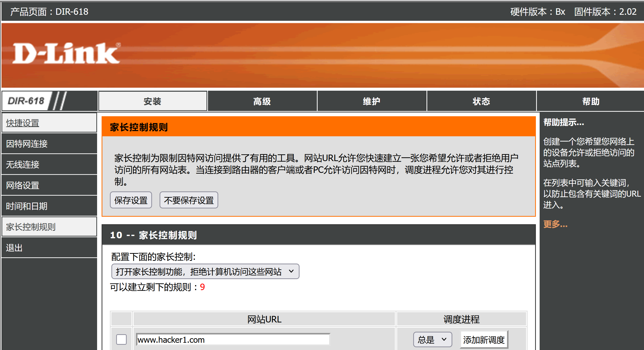
Task: Go to 因特网连接 sidebar item
Action: pyautogui.click(x=27, y=144)
